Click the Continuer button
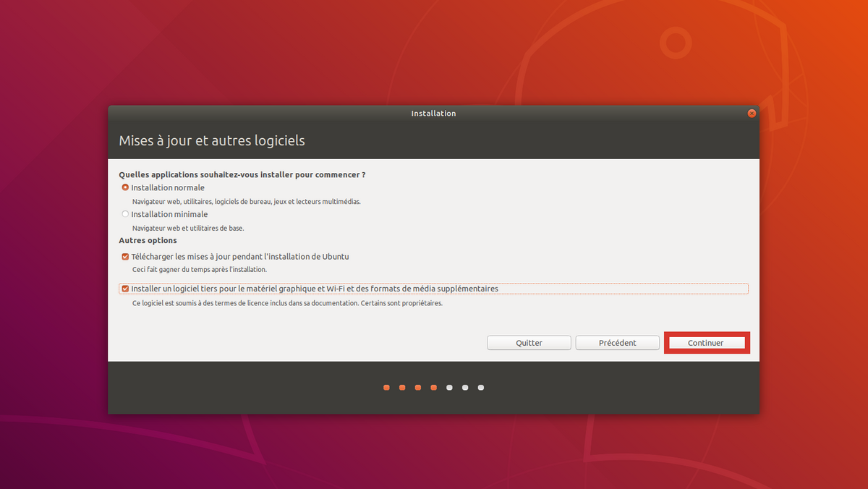Screen dimensions: 868x489 [x=706, y=343]
